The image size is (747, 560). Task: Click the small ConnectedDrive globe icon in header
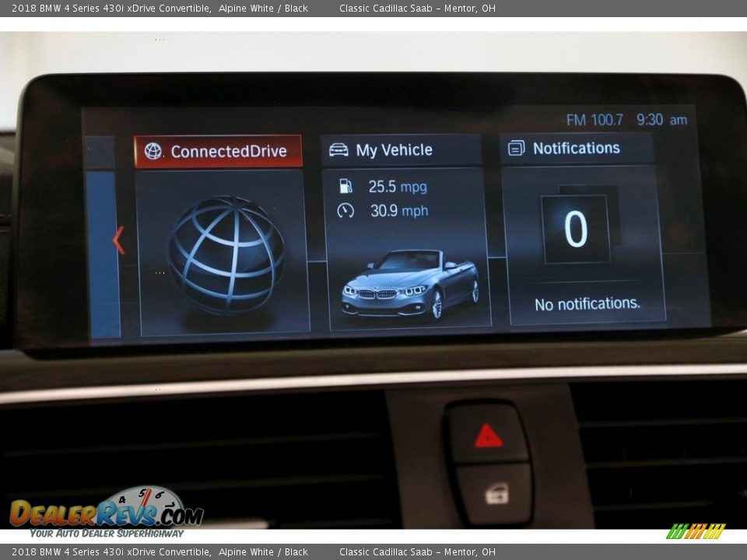click(x=153, y=152)
